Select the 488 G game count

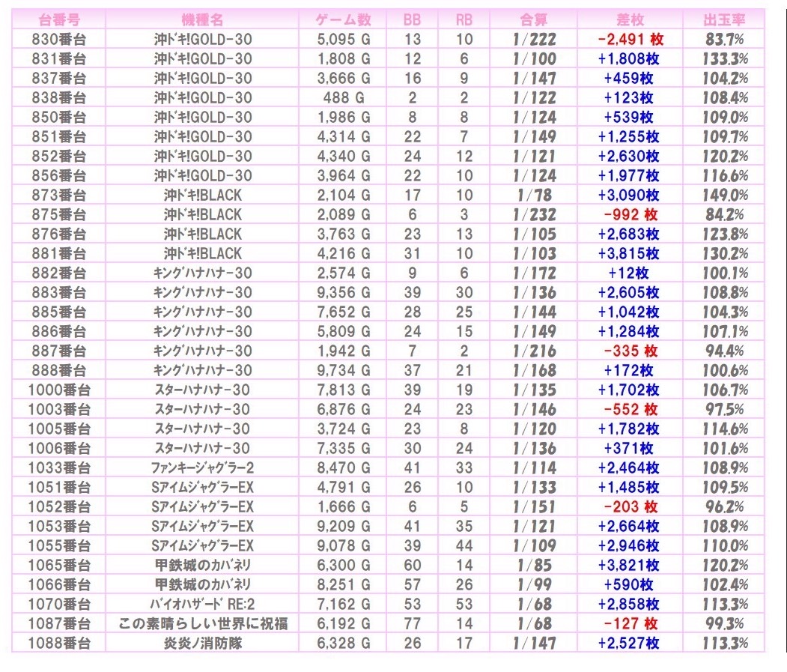pos(343,97)
